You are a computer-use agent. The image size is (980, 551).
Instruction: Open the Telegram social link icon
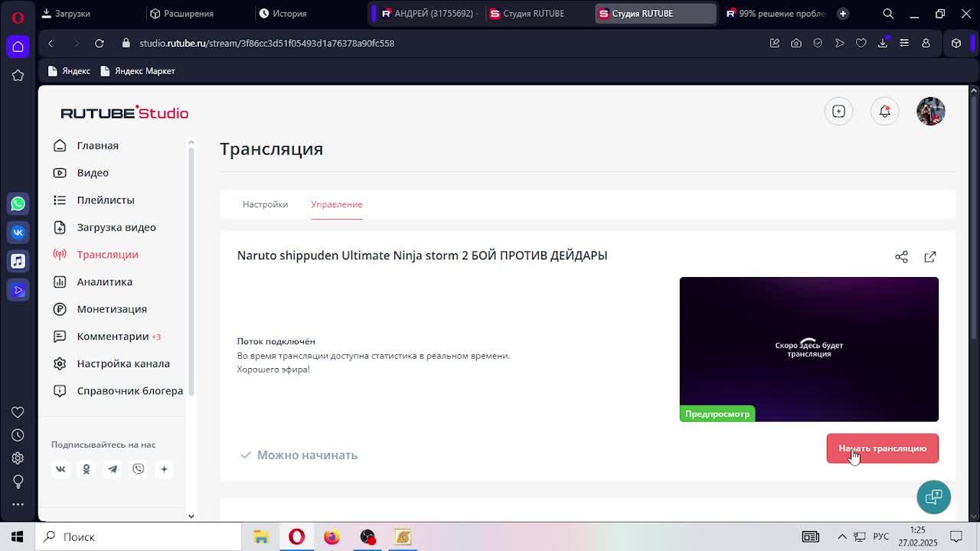[x=113, y=469]
